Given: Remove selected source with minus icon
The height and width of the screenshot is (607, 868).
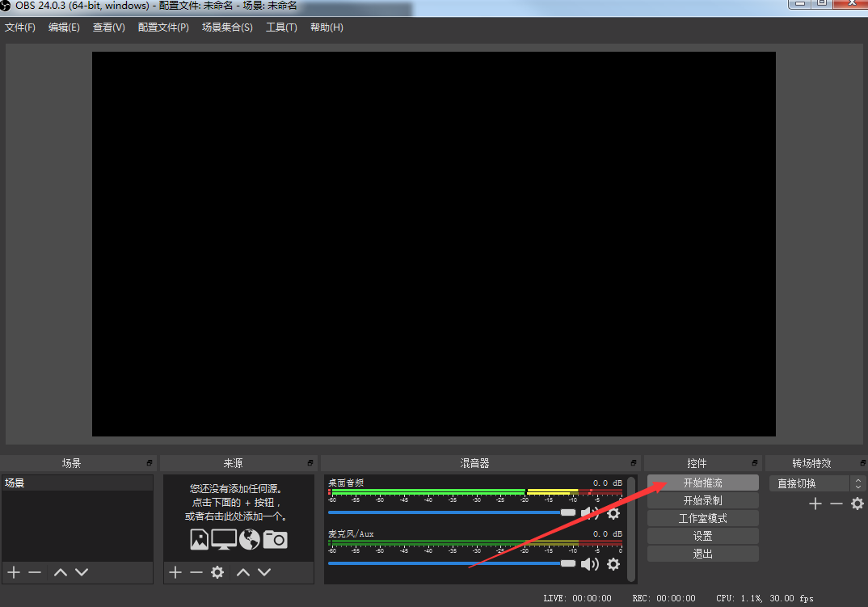Looking at the screenshot, I should click(x=196, y=572).
